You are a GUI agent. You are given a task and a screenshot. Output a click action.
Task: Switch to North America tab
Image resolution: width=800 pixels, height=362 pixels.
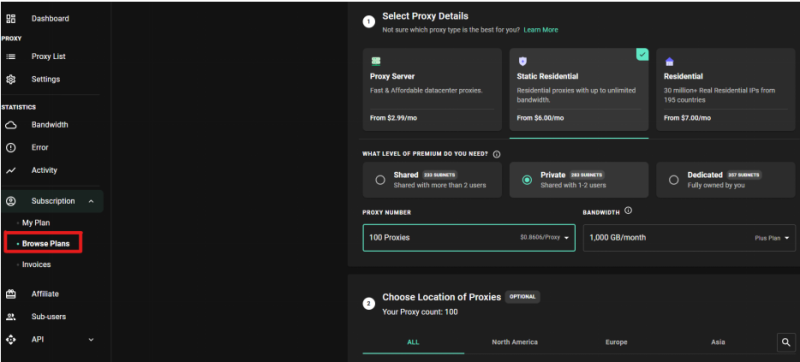[x=514, y=342]
